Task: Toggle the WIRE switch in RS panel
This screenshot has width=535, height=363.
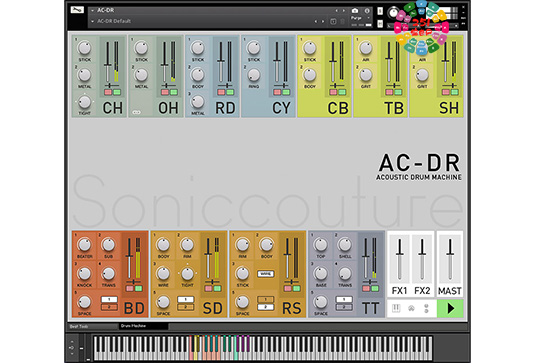Action: point(265,274)
